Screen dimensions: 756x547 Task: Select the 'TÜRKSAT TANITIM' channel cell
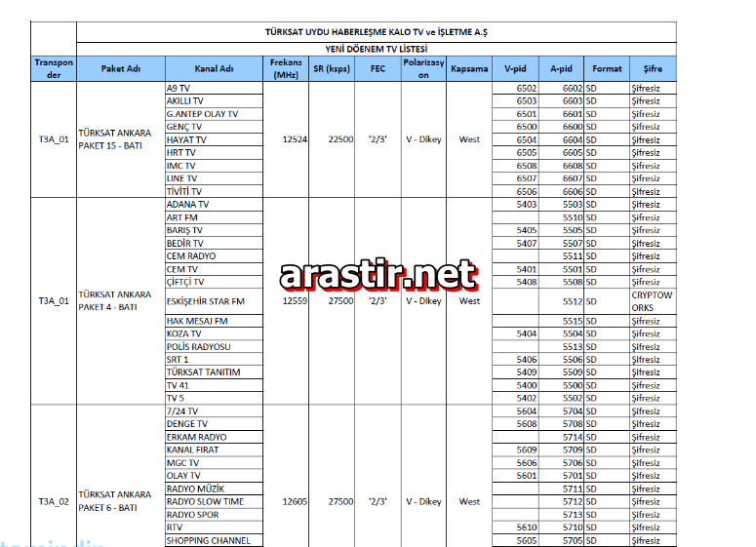pyautogui.click(x=214, y=372)
